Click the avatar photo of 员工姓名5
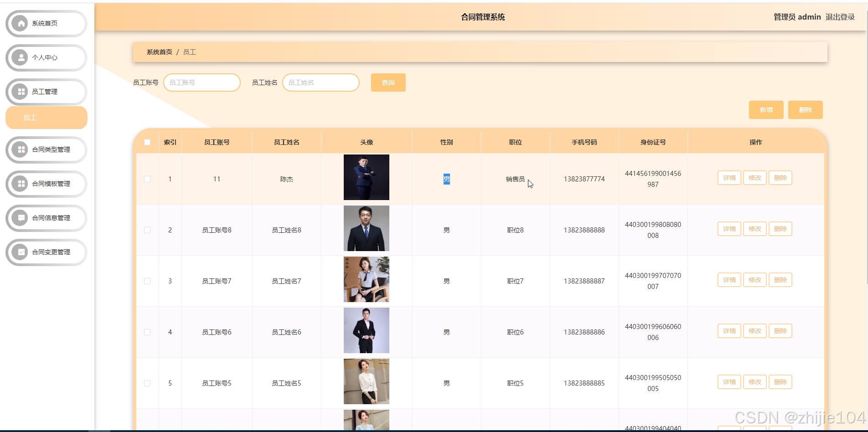The height and width of the screenshot is (432, 868). pyautogui.click(x=367, y=381)
